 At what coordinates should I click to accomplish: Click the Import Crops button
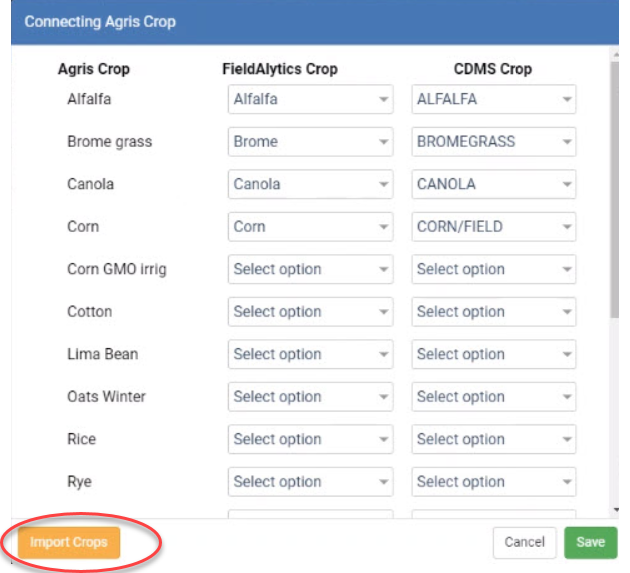[x=69, y=542]
